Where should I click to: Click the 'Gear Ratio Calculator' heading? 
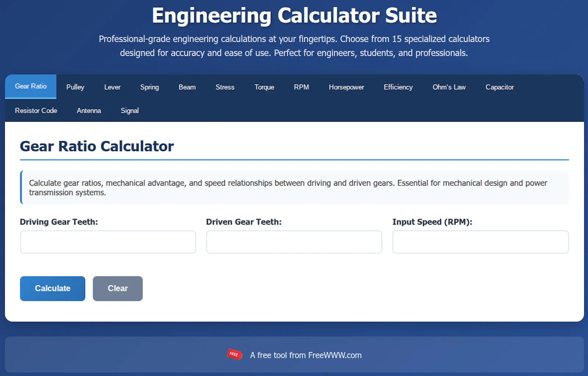[x=97, y=146]
